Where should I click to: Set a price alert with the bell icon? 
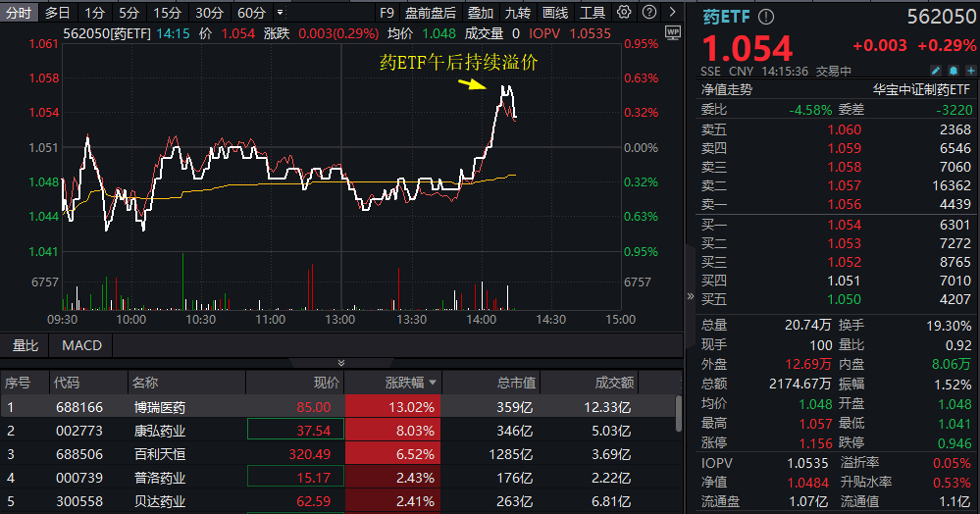click(x=954, y=71)
